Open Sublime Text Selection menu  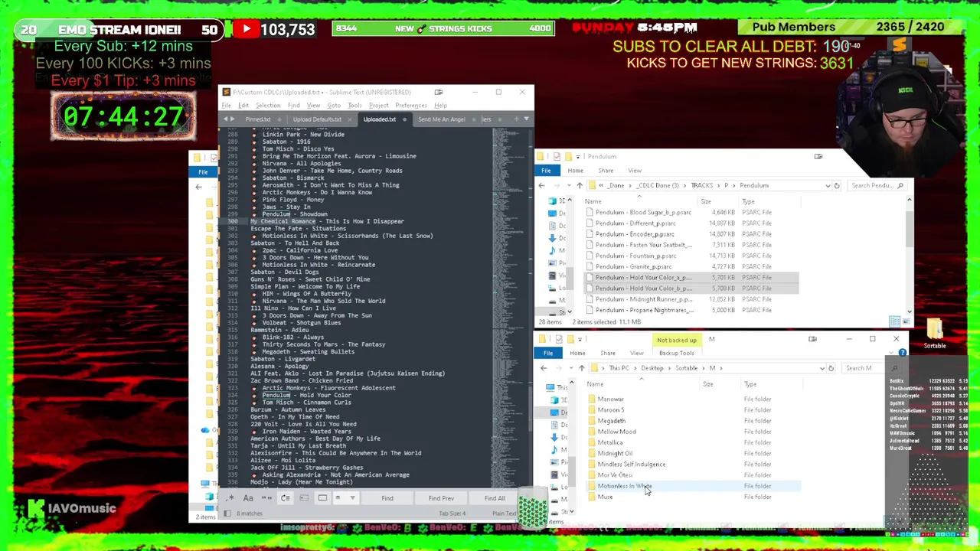click(x=268, y=106)
